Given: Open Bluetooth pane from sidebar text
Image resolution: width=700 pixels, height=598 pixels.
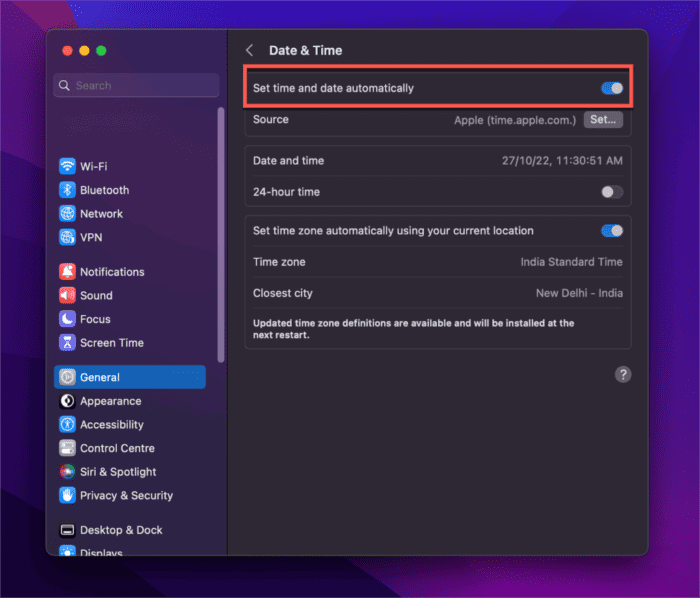Looking at the screenshot, I should point(104,190).
